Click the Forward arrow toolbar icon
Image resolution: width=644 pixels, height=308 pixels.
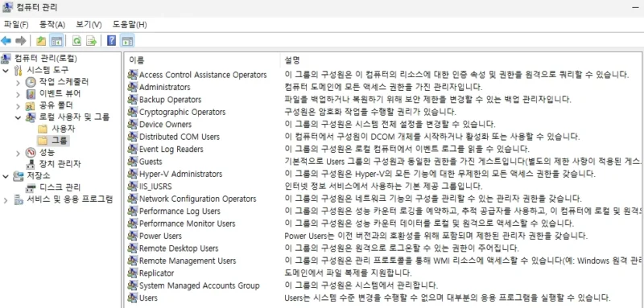click(21, 40)
